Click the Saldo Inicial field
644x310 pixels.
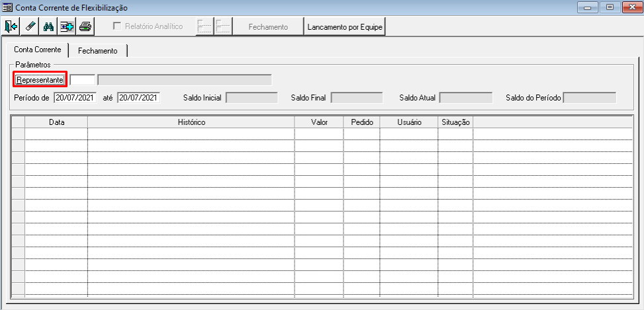pyautogui.click(x=252, y=98)
